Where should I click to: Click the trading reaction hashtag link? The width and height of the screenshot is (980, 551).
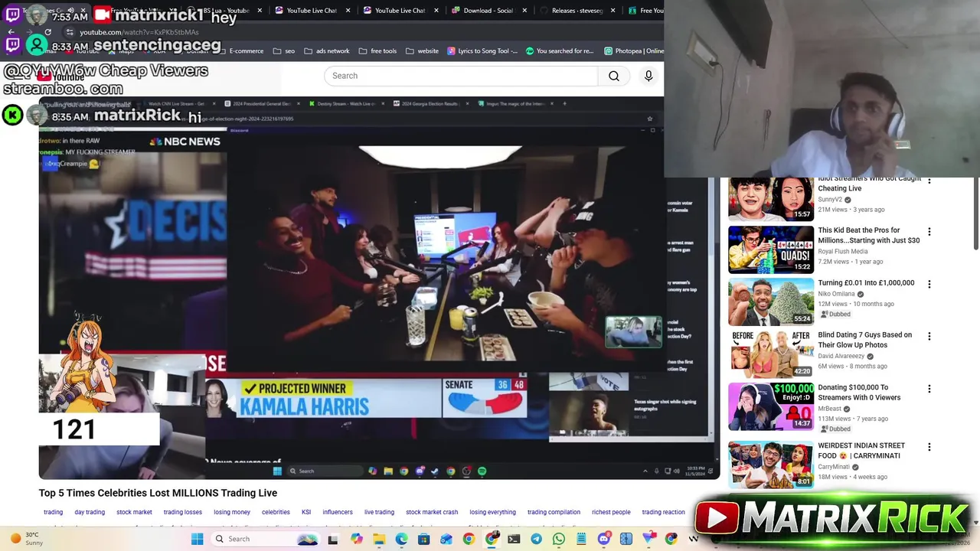click(x=663, y=512)
